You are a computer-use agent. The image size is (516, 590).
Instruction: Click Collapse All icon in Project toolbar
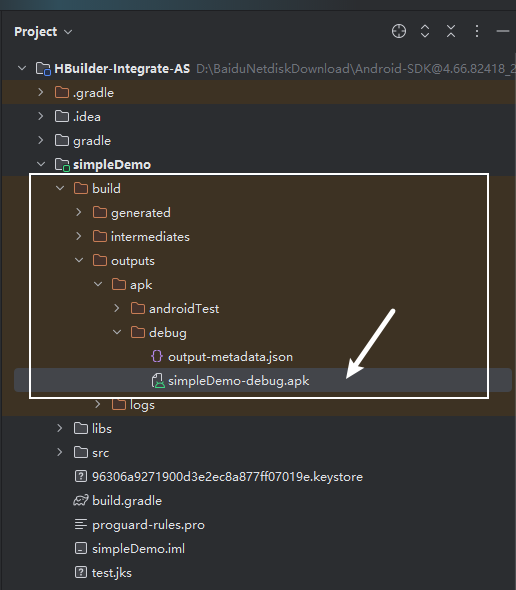pos(451,31)
